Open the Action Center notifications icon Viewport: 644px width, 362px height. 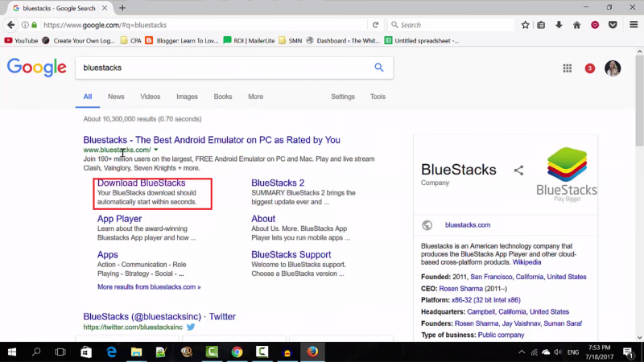point(628,352)
